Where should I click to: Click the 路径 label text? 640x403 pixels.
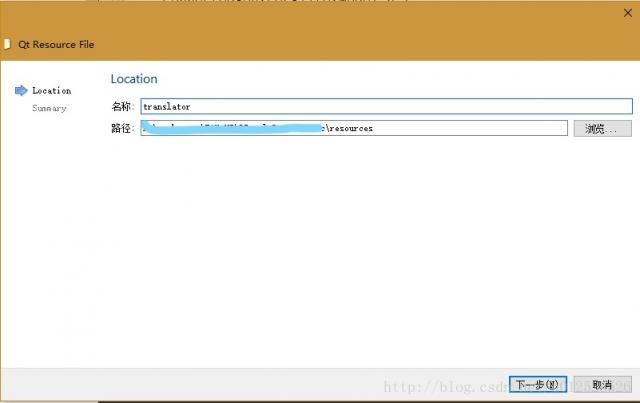coord(122,128)
